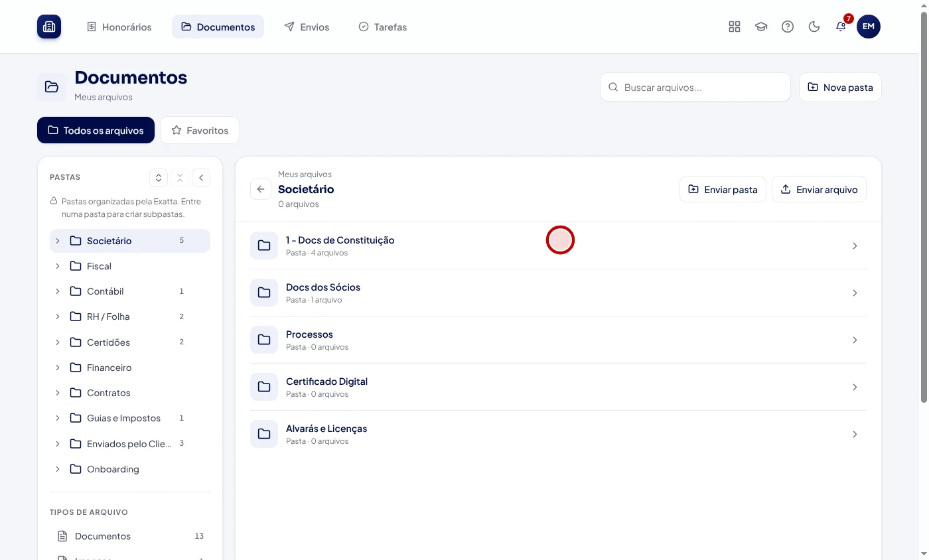The image size is (929, 560).
Task: Select Contratos folder in the tree
Action: coord(130,393)
